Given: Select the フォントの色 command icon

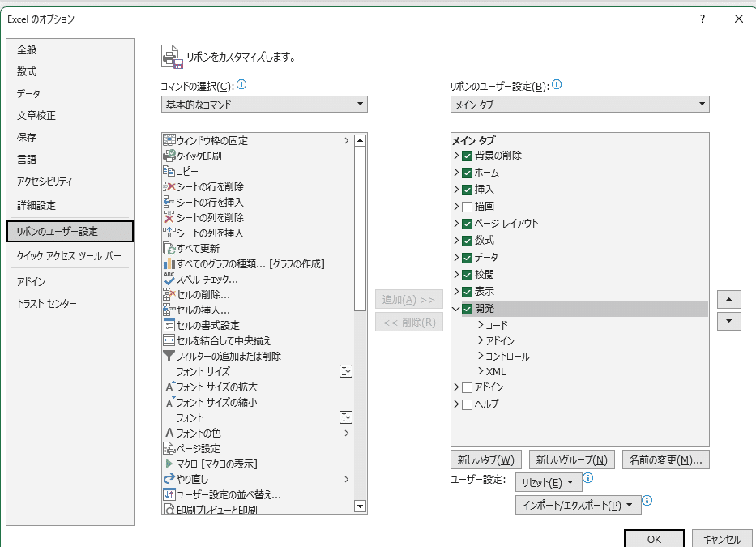Looking at the screenshot, I should [x=169, y=433].
